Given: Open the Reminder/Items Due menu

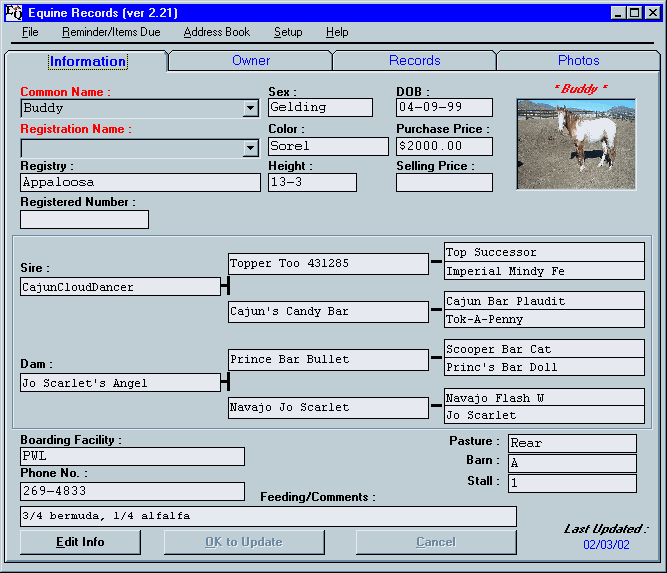Looking at the screenshot, I should 111,32.
